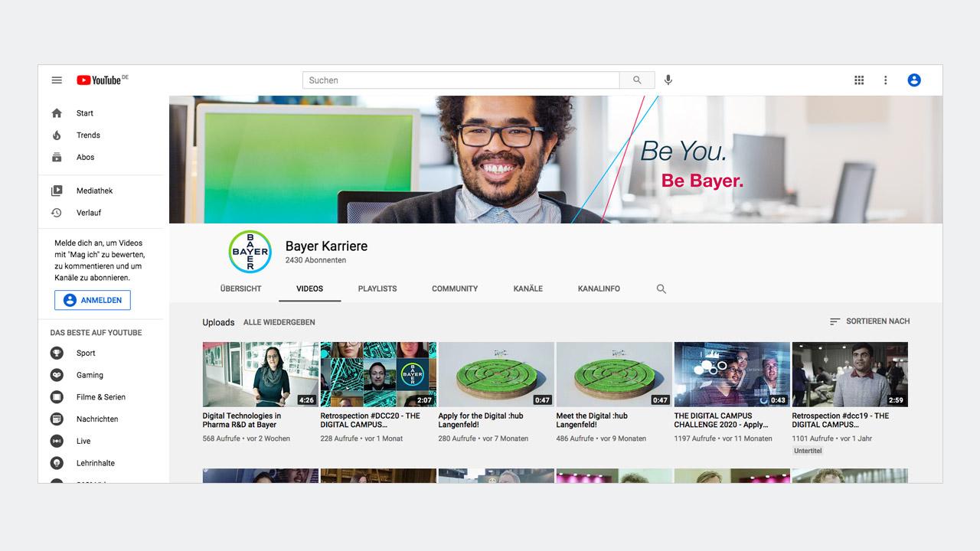Open the 2:07 Retrospection #DCC20 thumbnail

378,374
